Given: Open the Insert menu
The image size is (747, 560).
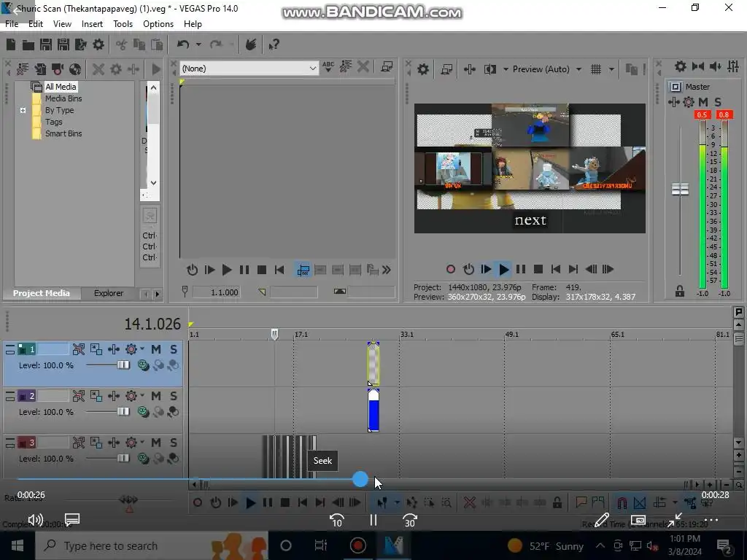Looking at the screenshot, I should click(x=92, y=24).
